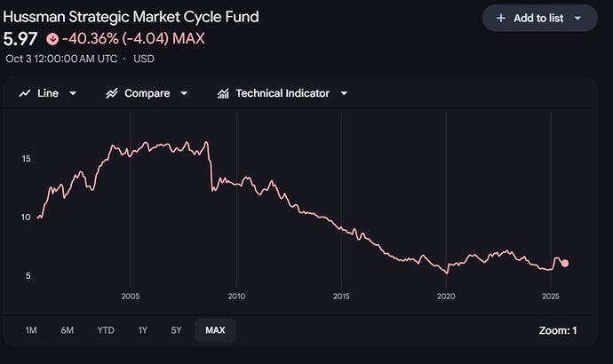613x364 pixels.
Task: Open the Compare dropdown arrow
Action: click(184, 93)
